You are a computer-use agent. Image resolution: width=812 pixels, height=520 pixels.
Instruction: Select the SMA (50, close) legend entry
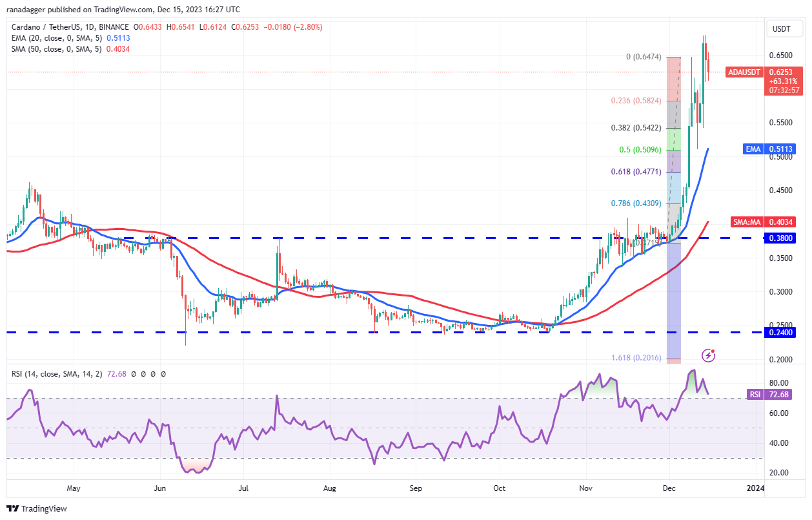pos(54,48)
